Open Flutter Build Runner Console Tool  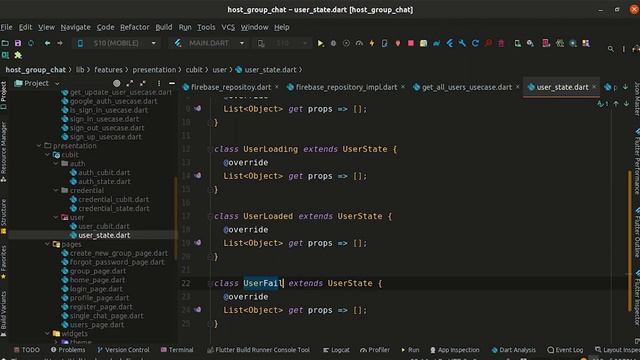click(x=258, y=350)
